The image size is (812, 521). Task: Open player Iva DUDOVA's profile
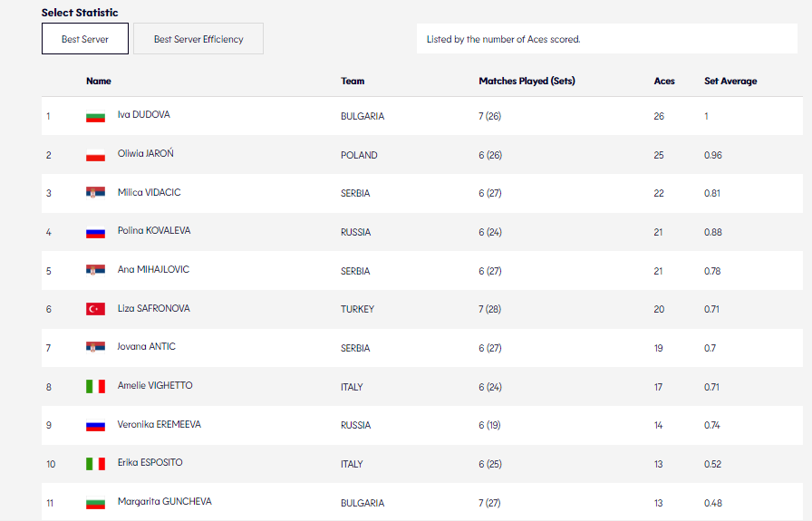coord(143,115)
